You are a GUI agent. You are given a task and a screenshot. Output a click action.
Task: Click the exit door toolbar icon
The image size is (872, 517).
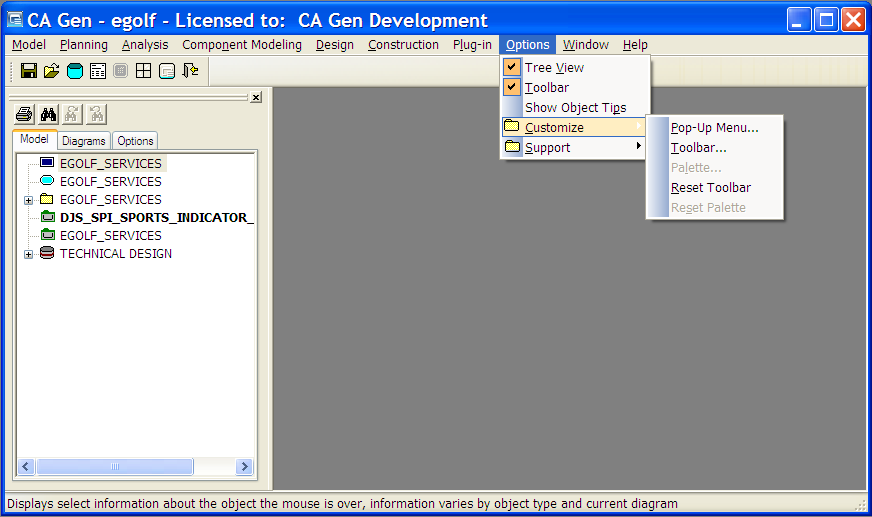pos(190,71)
